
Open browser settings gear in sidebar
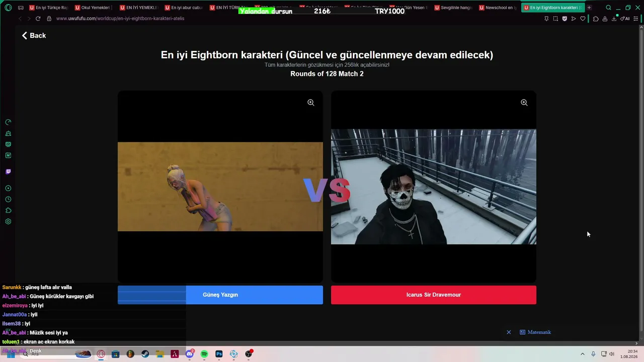[8, 222]
